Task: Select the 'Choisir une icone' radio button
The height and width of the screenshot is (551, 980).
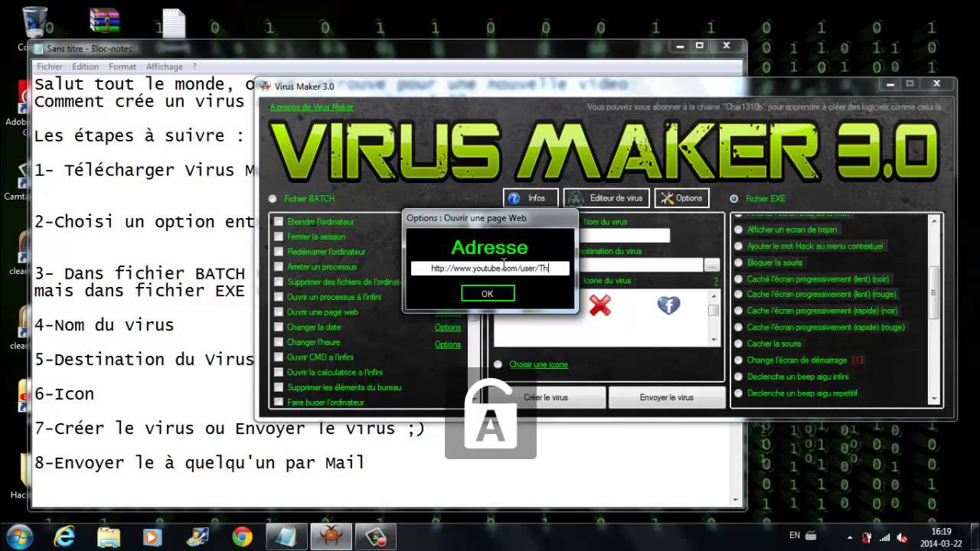Action: tap(498, 364)
